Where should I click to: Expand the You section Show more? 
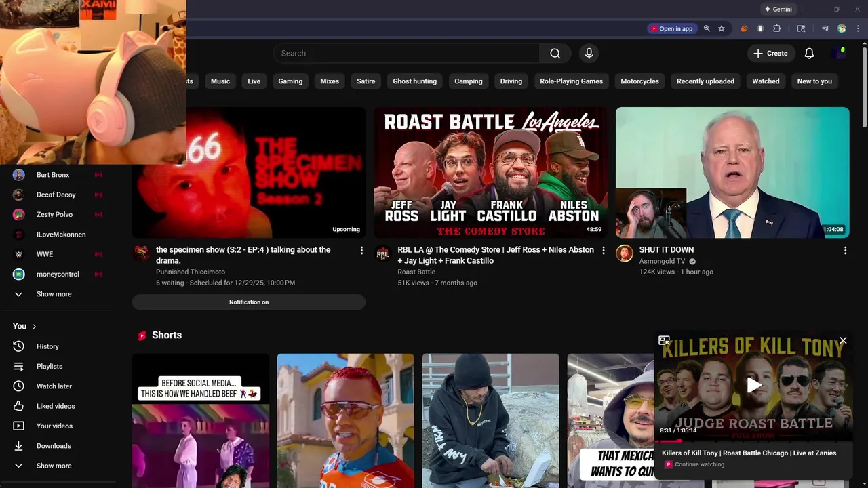click(x=58, y=466)
